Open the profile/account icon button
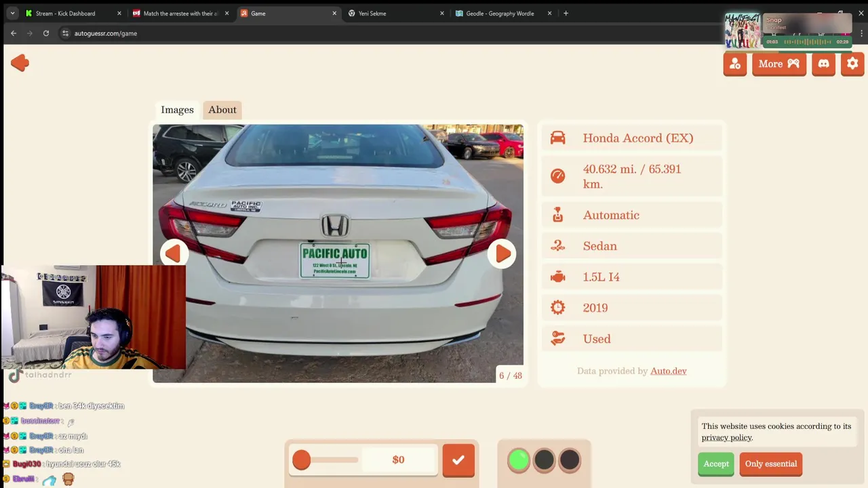 click(735, 64)
